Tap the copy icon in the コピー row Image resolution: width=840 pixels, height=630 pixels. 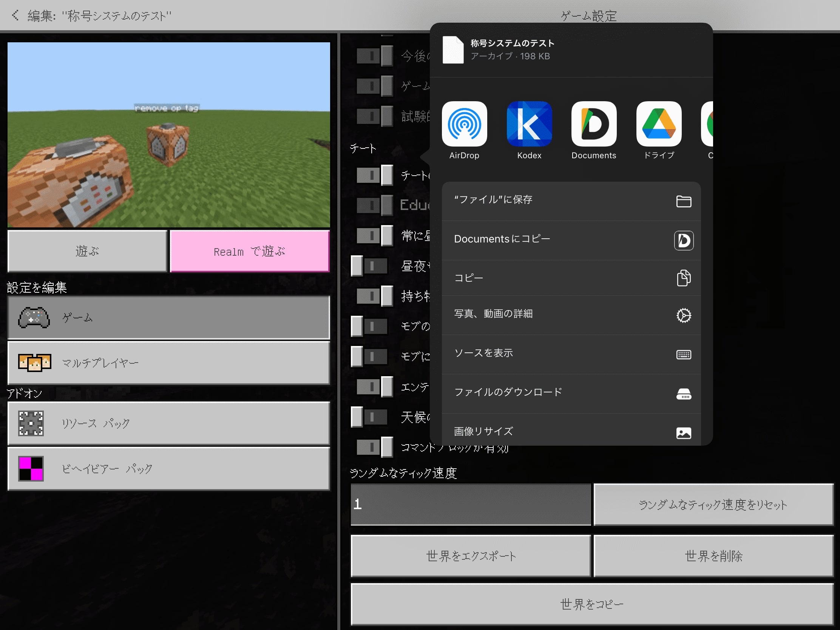[684, 278]
